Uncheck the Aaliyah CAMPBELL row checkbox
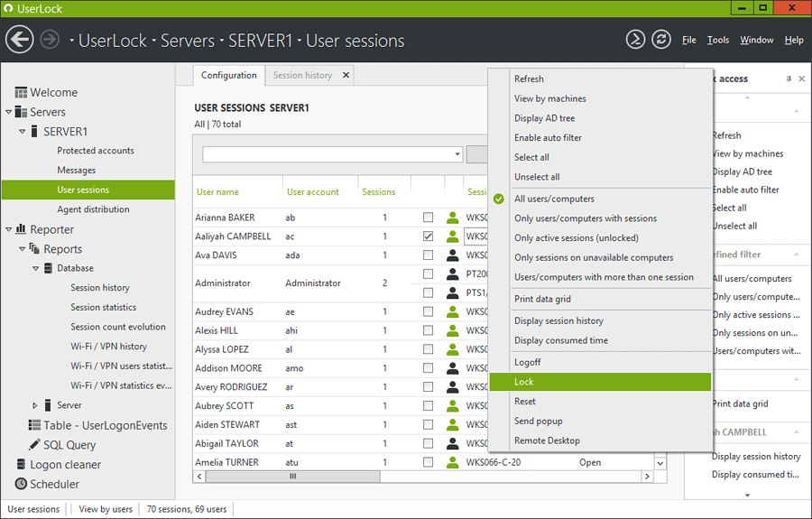 coord(428,236)
